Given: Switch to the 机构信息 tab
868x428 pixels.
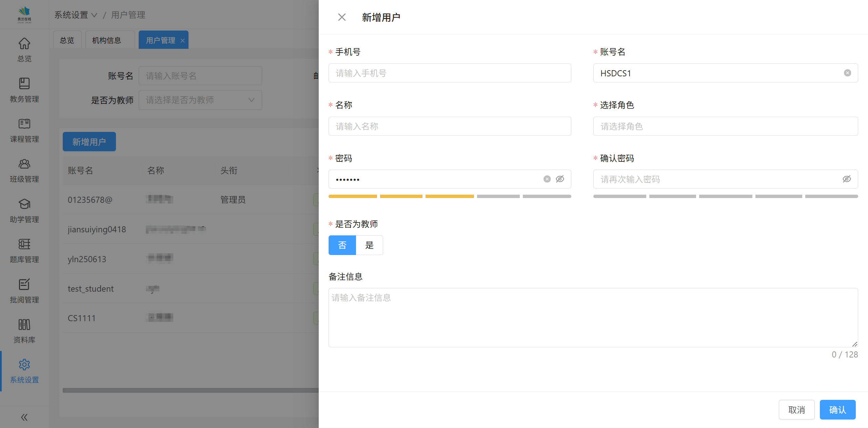Looking at the screenshot, I should tap(106, 40).
